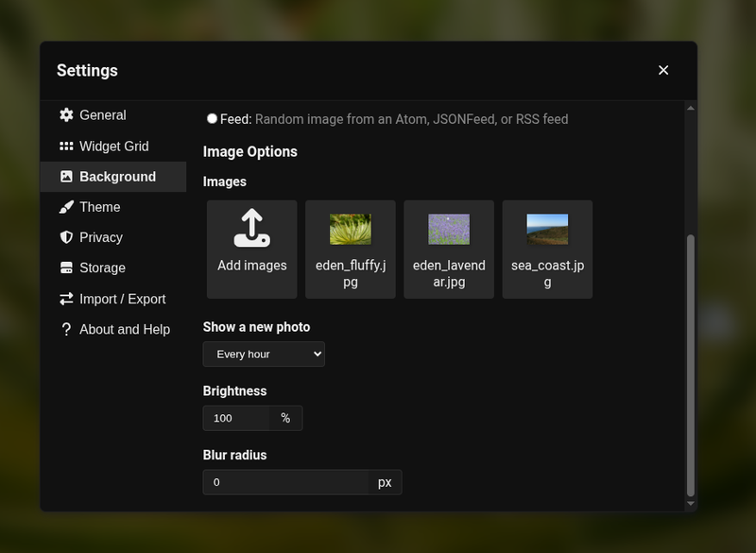
Task: Click the settings scrollbar thumb
Action: (x=691, y=366)
